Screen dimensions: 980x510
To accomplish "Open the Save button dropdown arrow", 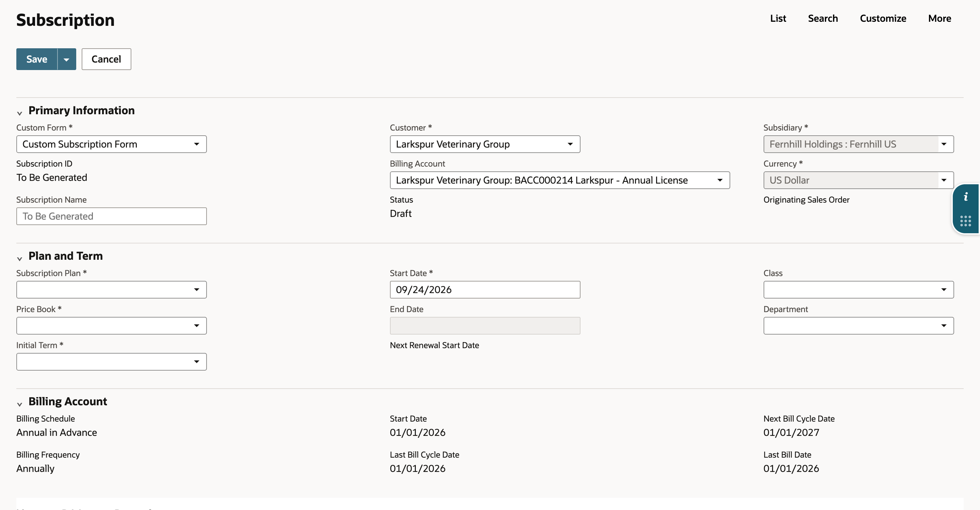I will pos(67,59).
